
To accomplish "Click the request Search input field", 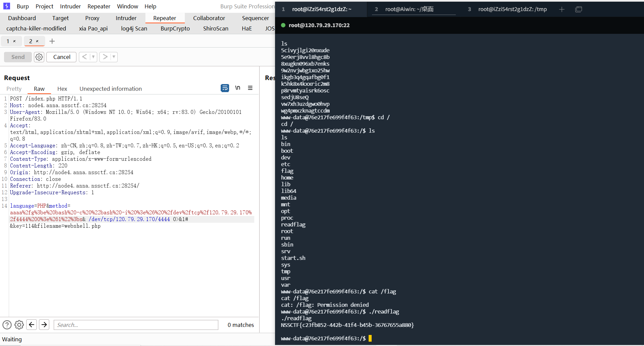I will tap(136, 325).
